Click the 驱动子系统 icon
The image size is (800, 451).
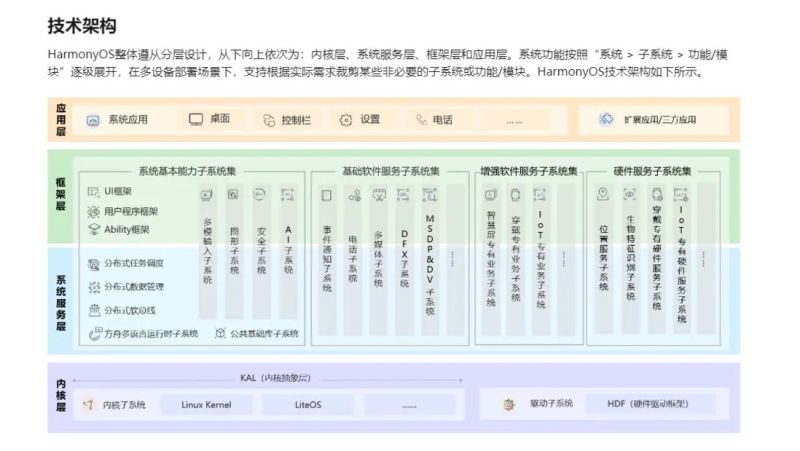[509, 405]
